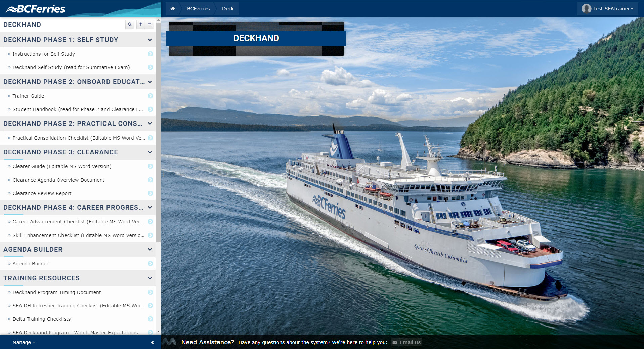This screenshot has width=644, height=349.
Task: Open the Agenda Builder link
Action: click(31, 264)
